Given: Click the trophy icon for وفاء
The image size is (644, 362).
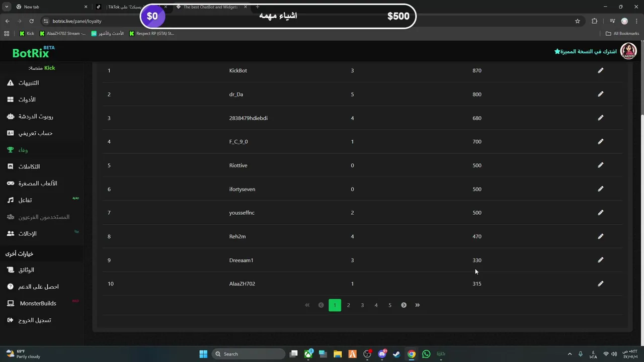Looking at the screenshot, I should 11,150.
